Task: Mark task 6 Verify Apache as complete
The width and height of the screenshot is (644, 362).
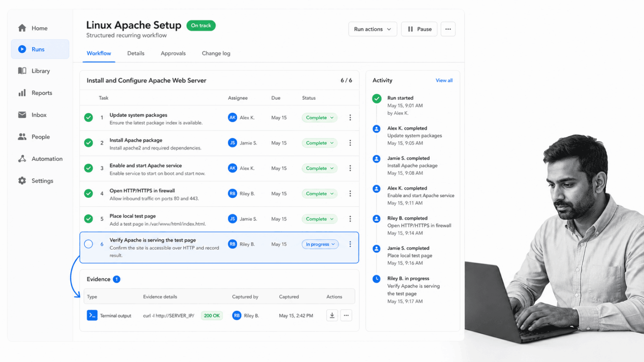Action: 88,244
